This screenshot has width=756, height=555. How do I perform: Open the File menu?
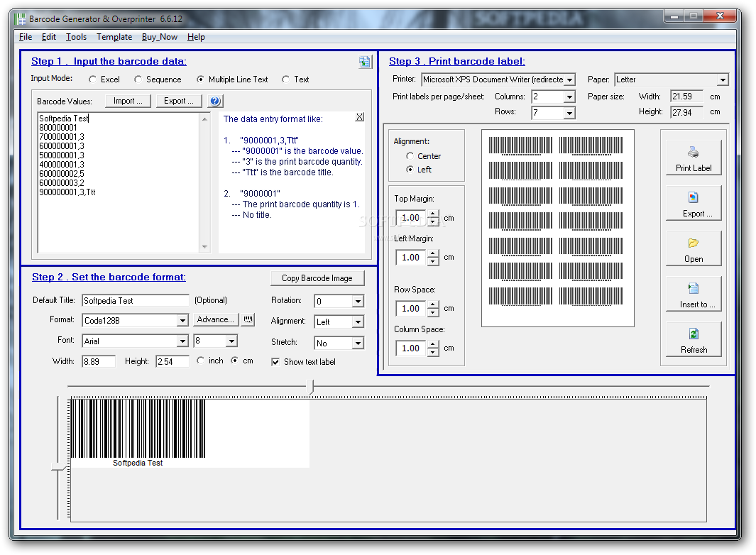[26, 37]
